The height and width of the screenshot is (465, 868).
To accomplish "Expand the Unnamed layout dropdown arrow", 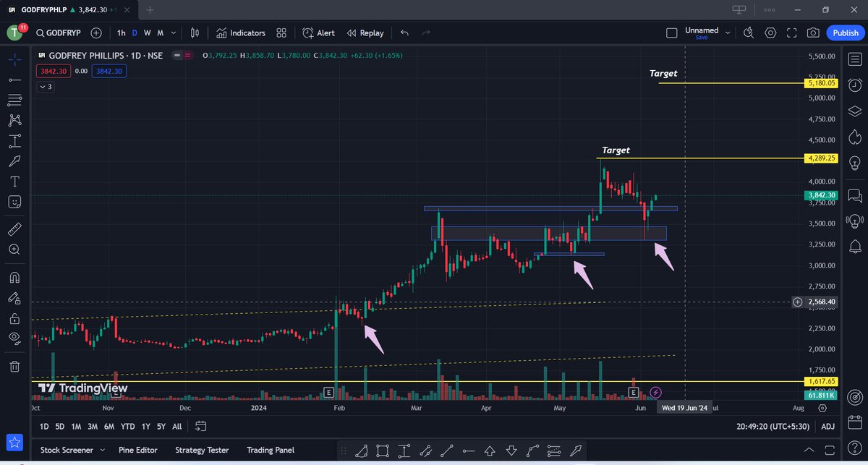I will (x=728, y=33).
